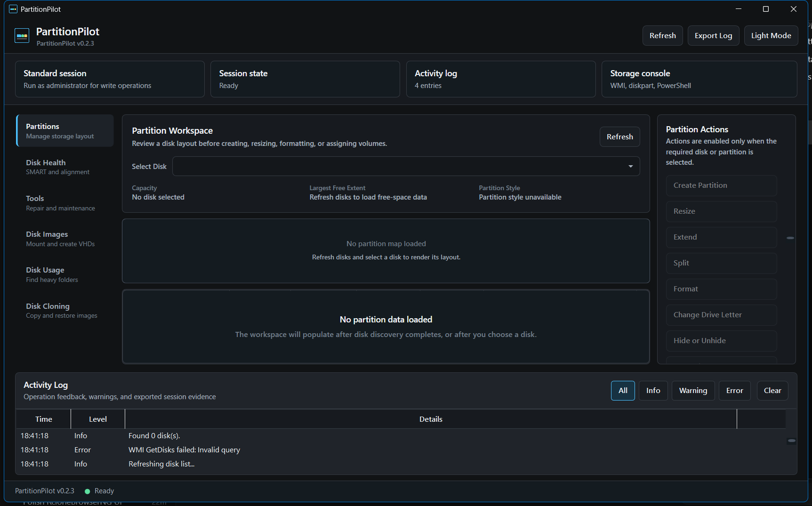Open the Disk Images section
812x506 pixels.
(x=65, y=239)
